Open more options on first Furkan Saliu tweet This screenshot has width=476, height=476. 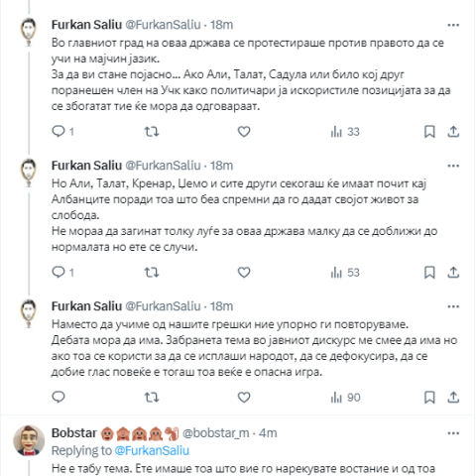453,25
